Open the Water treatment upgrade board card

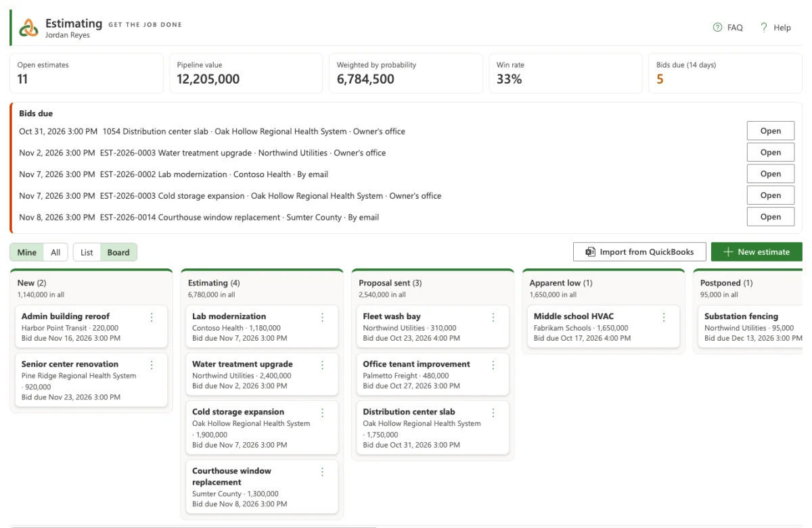[x=261, y=375]
